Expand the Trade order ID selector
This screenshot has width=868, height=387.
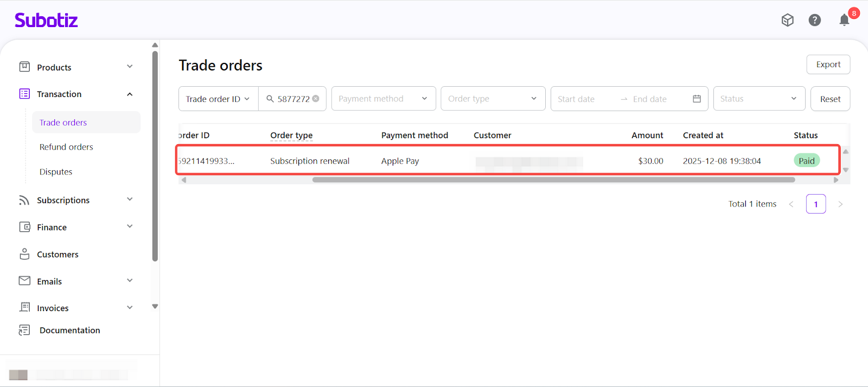tap(218, 99)
